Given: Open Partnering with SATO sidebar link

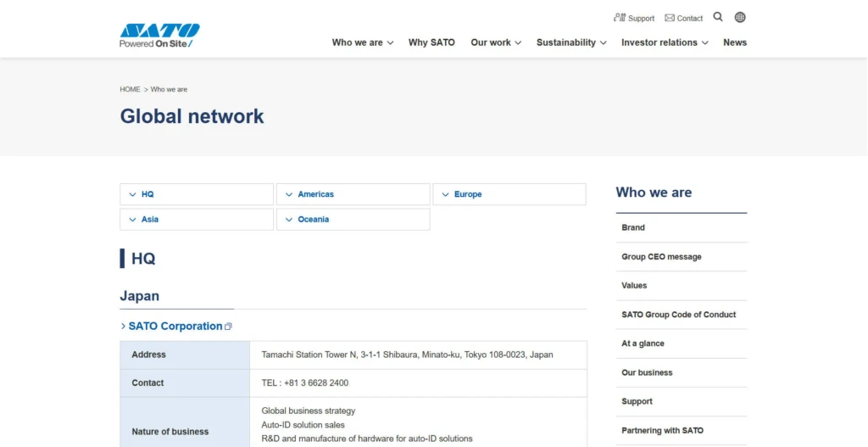Looking at the screenshot, I should (x=682, y=430).
